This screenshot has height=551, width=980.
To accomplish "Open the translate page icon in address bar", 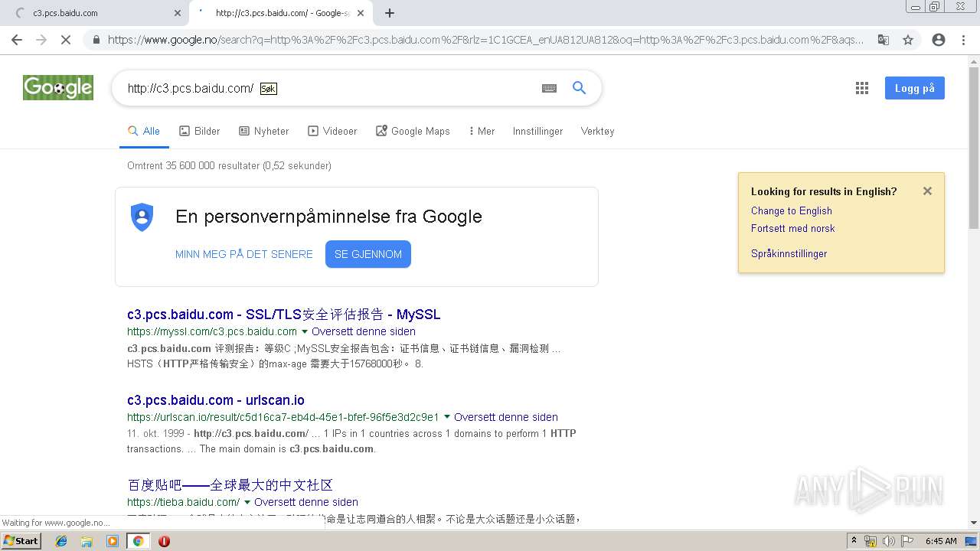I will [884, 40].
